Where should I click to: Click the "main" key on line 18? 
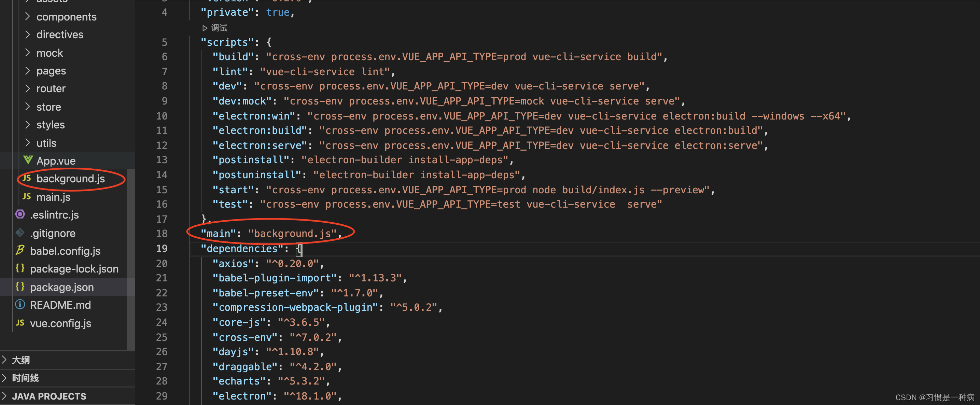point(219,234)
